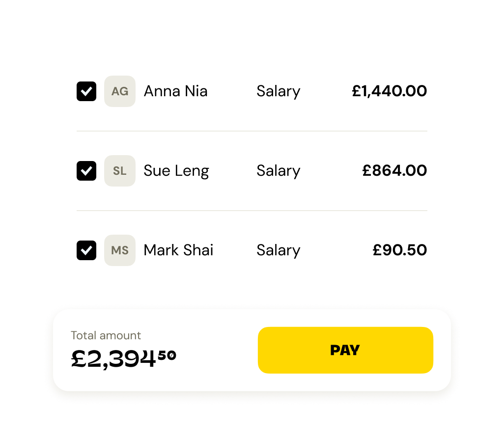The image size is (504, 432).
Task: Click the £90.50 amount
Action: click(399, 250)
